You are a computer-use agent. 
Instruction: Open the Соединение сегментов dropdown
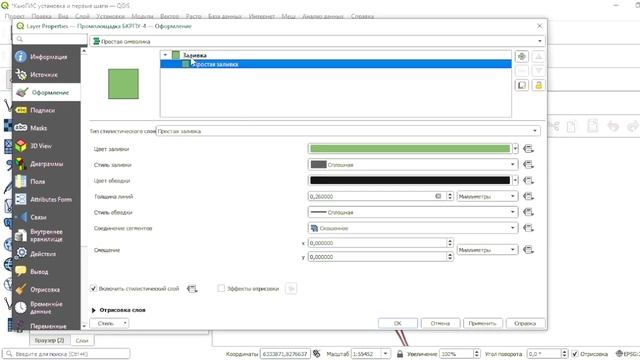tap(413, 228)
